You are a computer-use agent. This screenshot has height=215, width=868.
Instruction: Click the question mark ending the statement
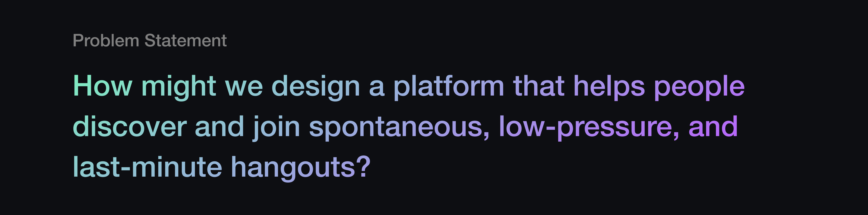[364, 167]
